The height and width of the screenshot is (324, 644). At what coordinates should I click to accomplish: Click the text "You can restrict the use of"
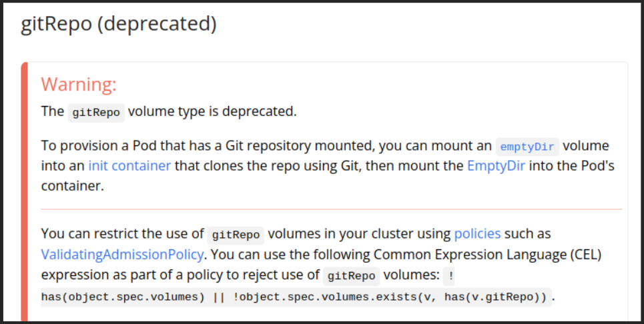point(122,234)
